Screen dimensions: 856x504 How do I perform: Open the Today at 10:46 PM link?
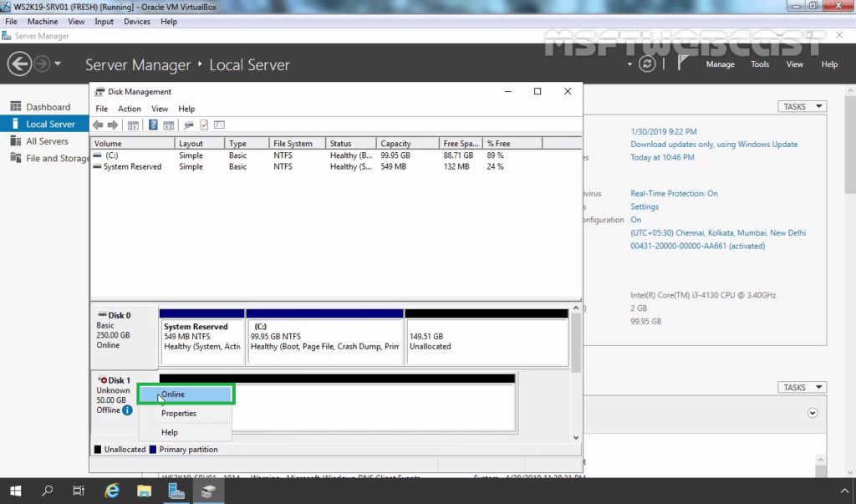[662, 157]
